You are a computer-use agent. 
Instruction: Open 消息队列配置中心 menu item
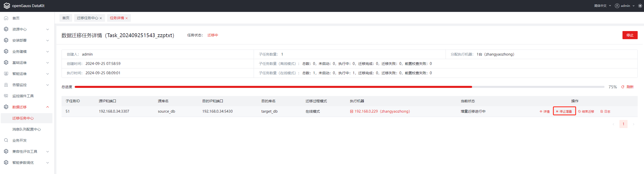coord(27,129)
